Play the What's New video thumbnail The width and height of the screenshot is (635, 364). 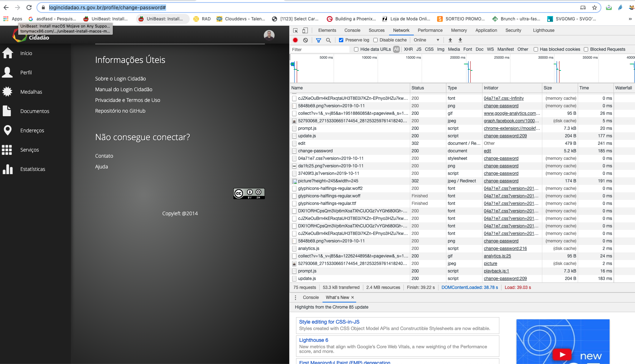562,355
